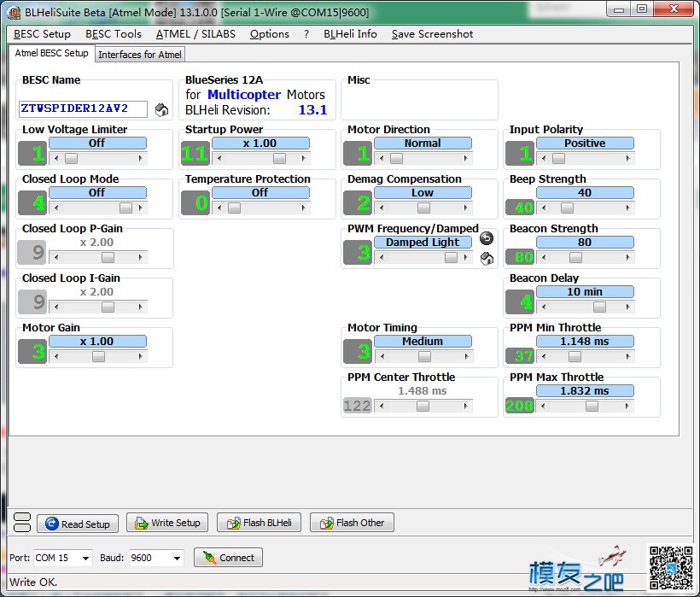Open the Options menu
700x597 pixels.
pos(269,34)
